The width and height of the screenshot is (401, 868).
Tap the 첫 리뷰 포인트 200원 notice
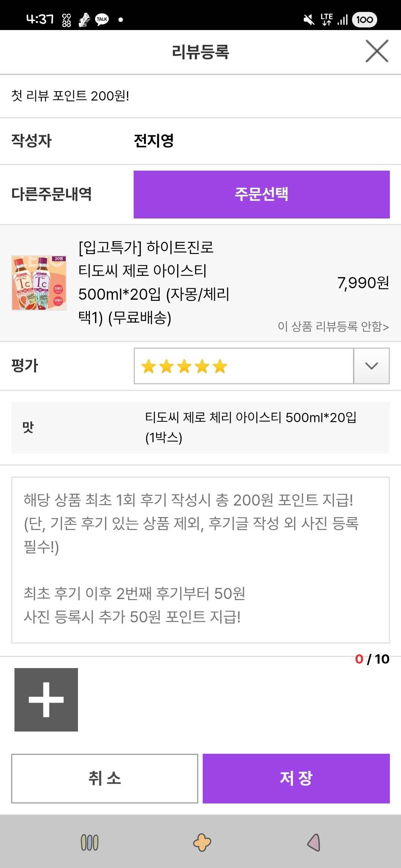coord(70,96)
